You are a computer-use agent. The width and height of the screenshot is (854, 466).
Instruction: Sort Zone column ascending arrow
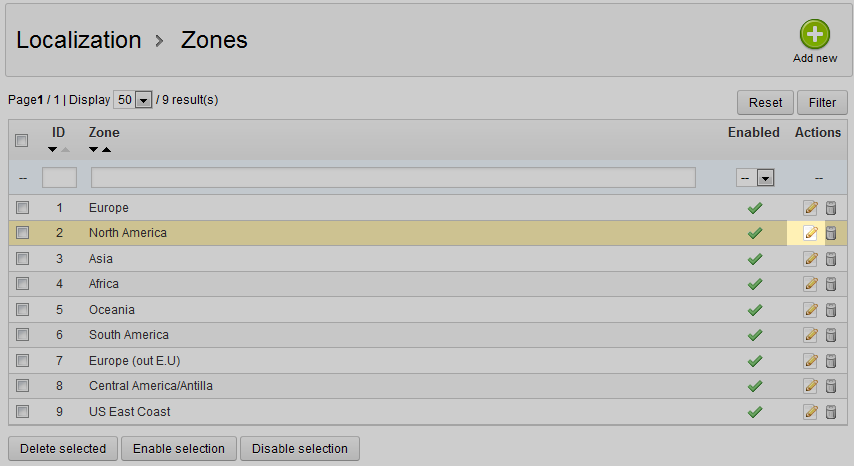click(106, 150)
